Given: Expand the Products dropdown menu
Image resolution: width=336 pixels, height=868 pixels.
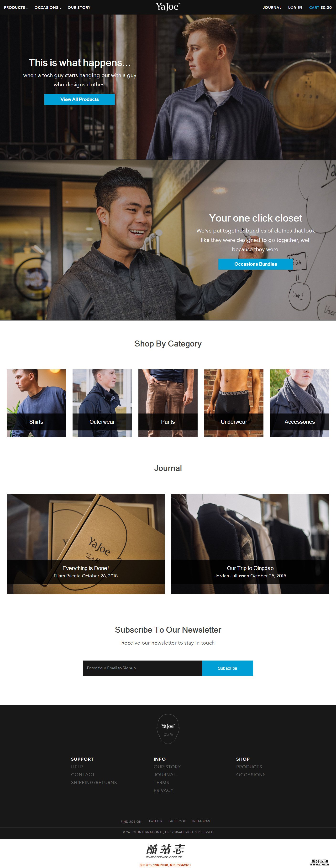Looking at the screenshot, I should [x=16, y=7].
